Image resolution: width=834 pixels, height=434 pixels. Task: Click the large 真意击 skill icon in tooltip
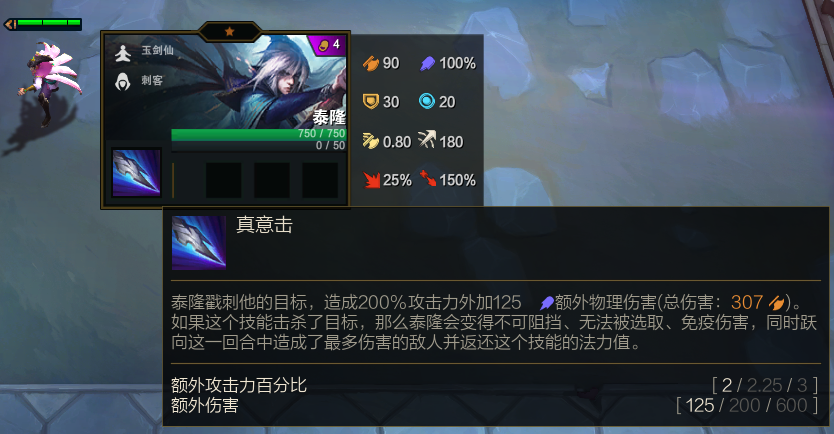(199, 242)
